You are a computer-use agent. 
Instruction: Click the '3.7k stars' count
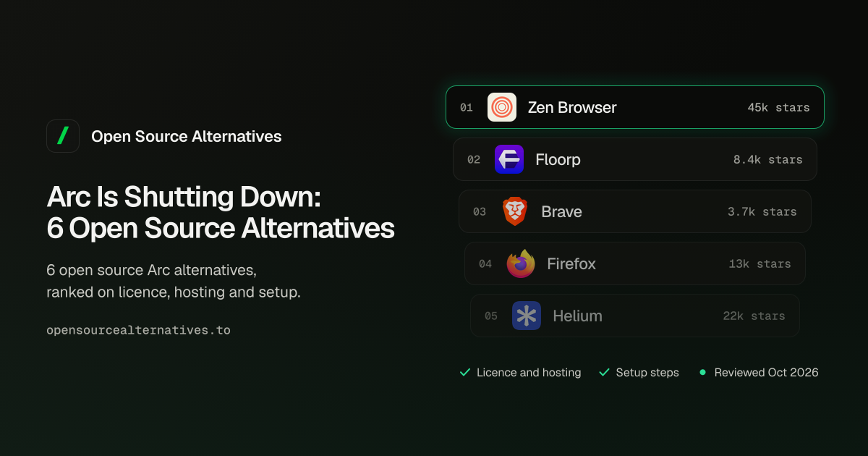(x=762, y=211)
